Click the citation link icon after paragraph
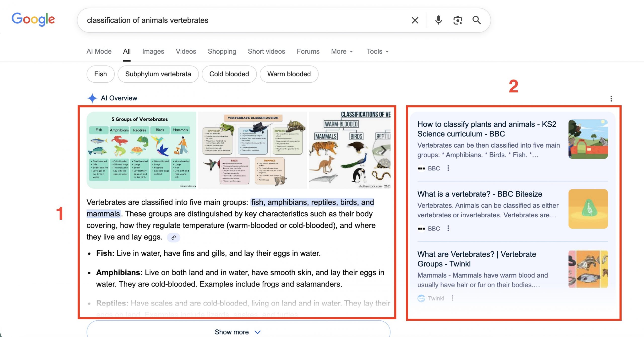This screenshot has width=644, height=337. [x=174, y=238]
